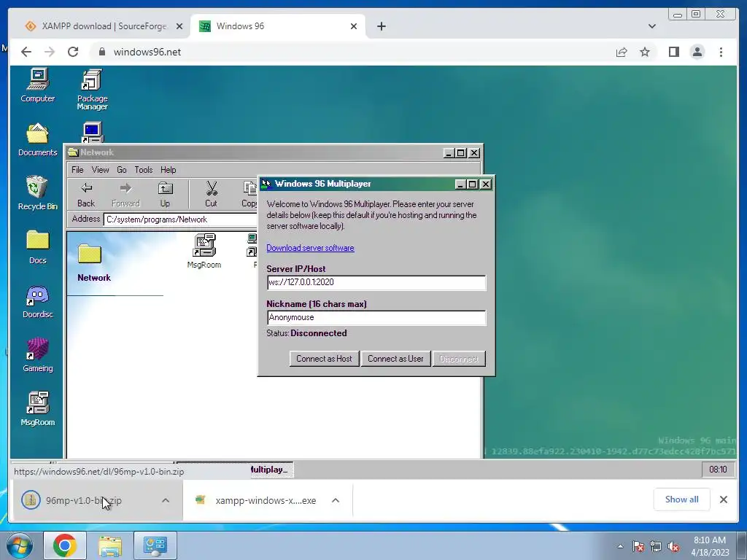The image size is (747, 560).
Task: Open the File menu in Network window
Action: tap(77, 169)
